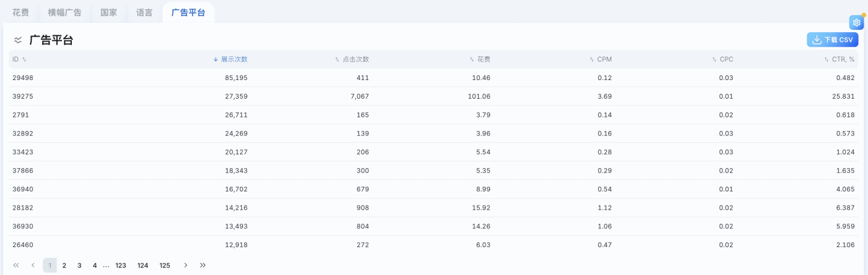Viewport: 868px width, 275px height.
Task: Click sort arrows next to CPC
Action: pos(714,60)
